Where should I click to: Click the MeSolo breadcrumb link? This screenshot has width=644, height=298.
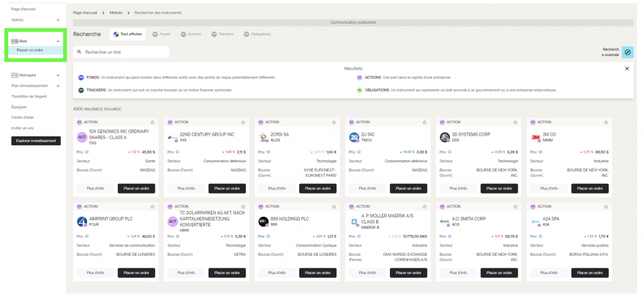[116, 13]
